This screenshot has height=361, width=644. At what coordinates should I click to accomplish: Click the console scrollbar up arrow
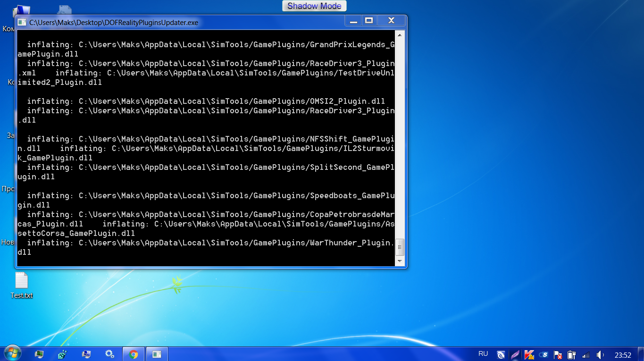(400, 34)
